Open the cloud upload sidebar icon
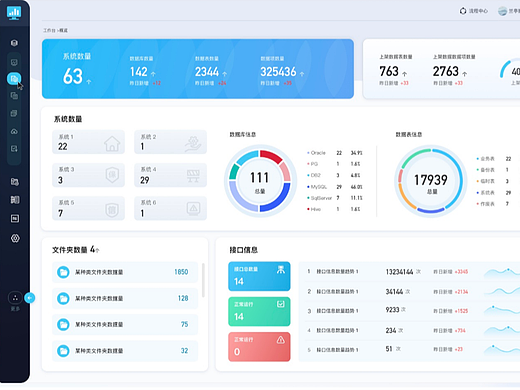 tap(14, 131)
